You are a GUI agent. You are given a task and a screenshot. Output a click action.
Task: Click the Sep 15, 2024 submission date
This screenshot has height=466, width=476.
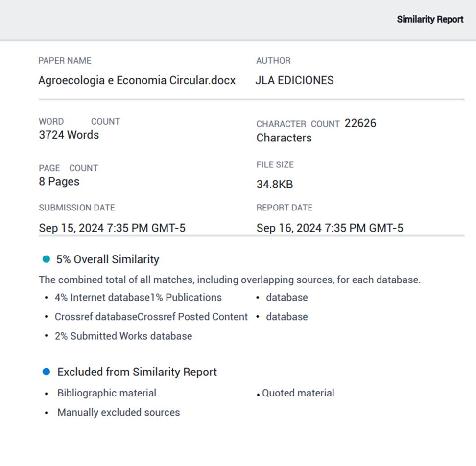pos(112,228)
